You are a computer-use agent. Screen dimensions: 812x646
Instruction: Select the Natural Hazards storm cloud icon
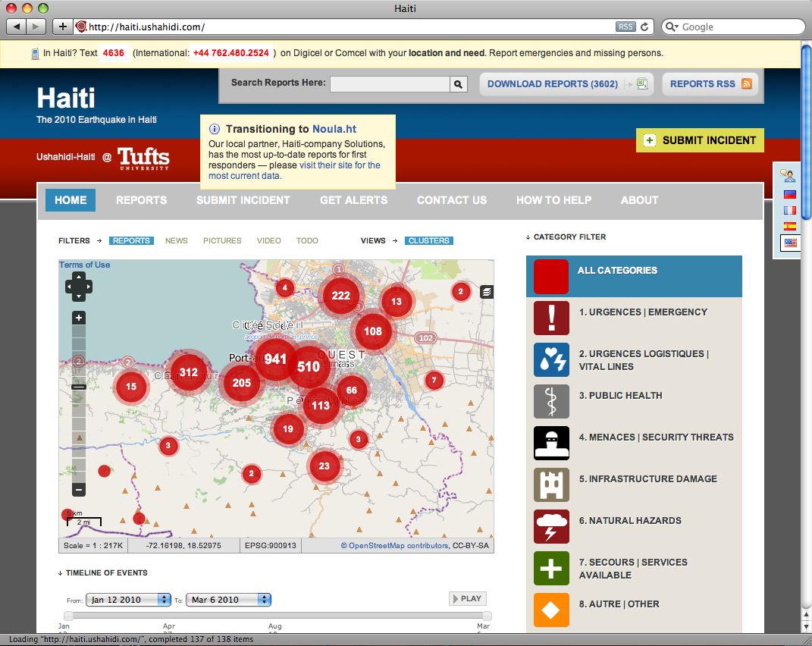click(551, 526)
